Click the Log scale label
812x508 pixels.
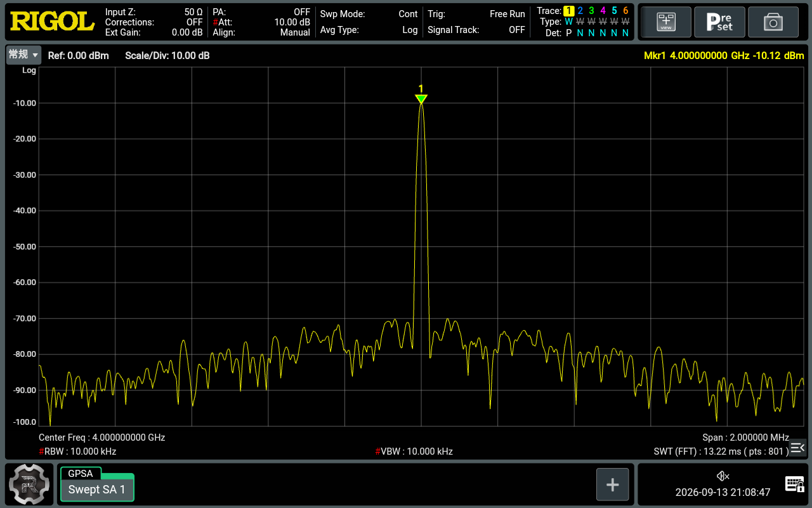coord(29,70)
